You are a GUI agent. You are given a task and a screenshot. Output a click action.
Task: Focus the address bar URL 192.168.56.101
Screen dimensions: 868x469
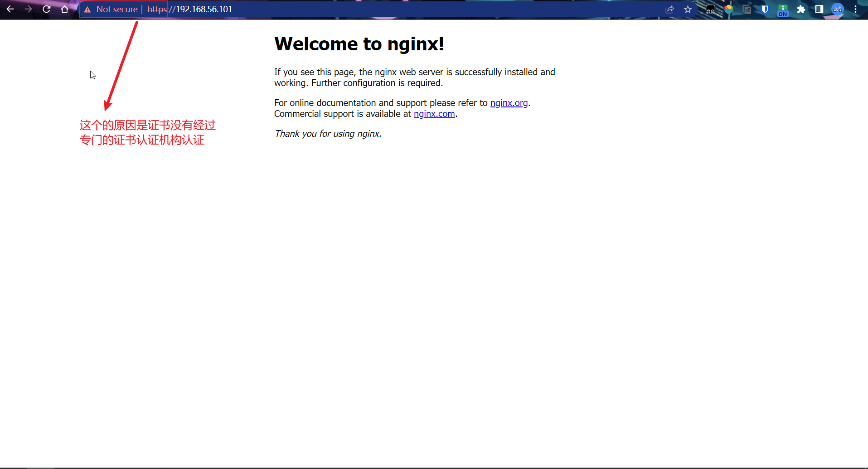coord(204,9)
